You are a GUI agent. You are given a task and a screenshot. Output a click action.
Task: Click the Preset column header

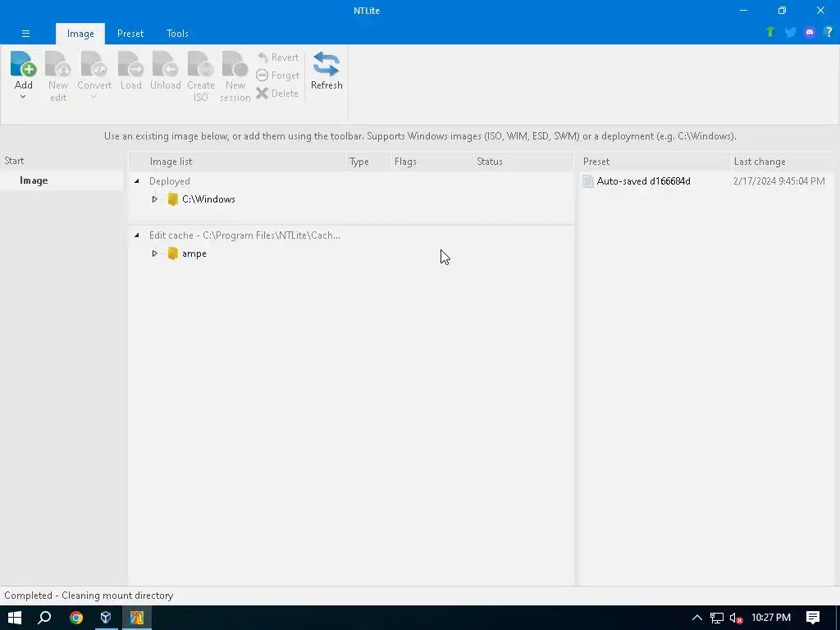pyautogui.click(x=655, y=162)
